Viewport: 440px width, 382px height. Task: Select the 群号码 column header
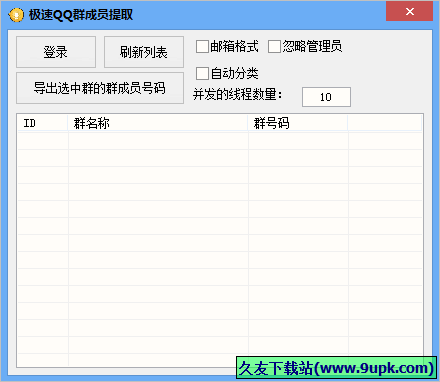pyautogui.click(x=298, y=123)
